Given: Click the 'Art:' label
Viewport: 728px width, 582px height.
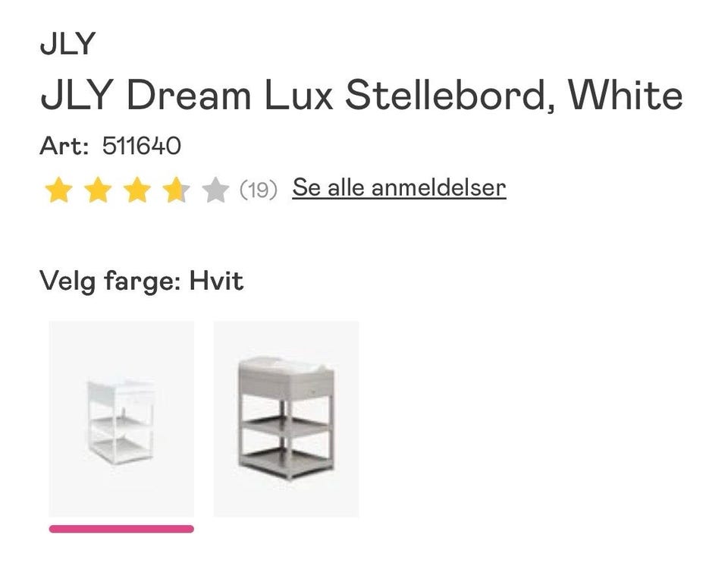Looking at the screenshot, I should [x=65, y=145].
